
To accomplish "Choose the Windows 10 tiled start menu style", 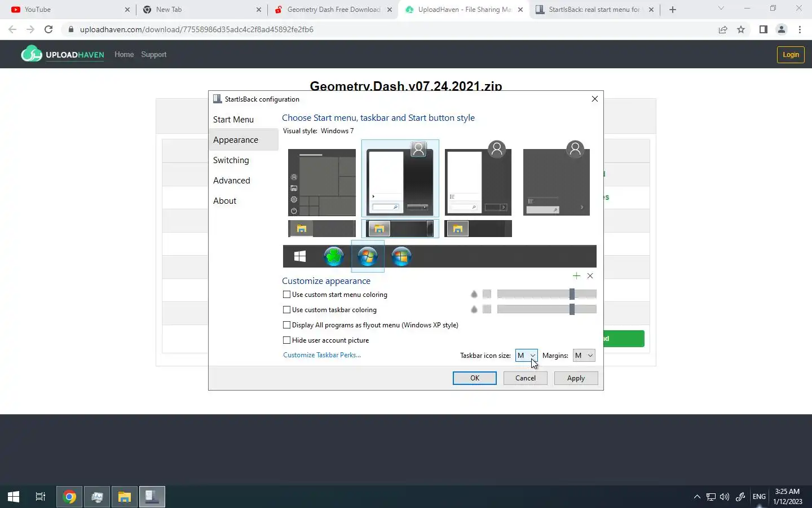I will point(322,182).
